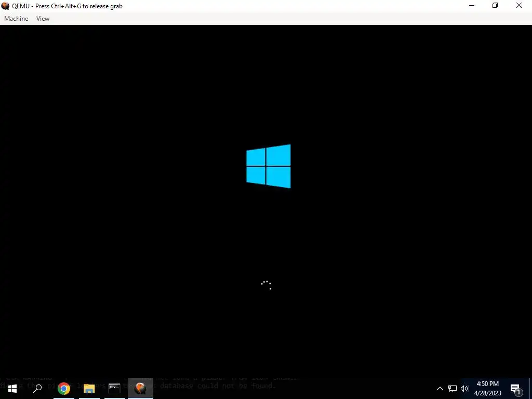The height and width of the screenshot is (399, 532).
Task: Open clock showing 4:50 PM
Action: (487, 389)
